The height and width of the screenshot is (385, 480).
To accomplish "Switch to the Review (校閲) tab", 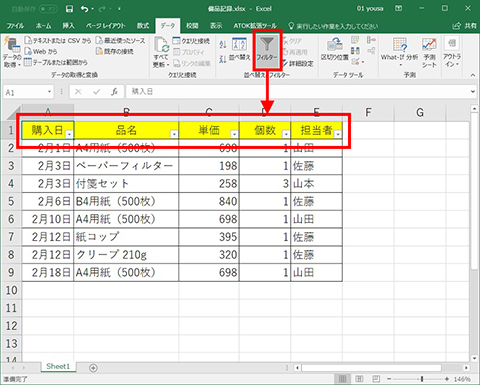I will coord(192,26).
